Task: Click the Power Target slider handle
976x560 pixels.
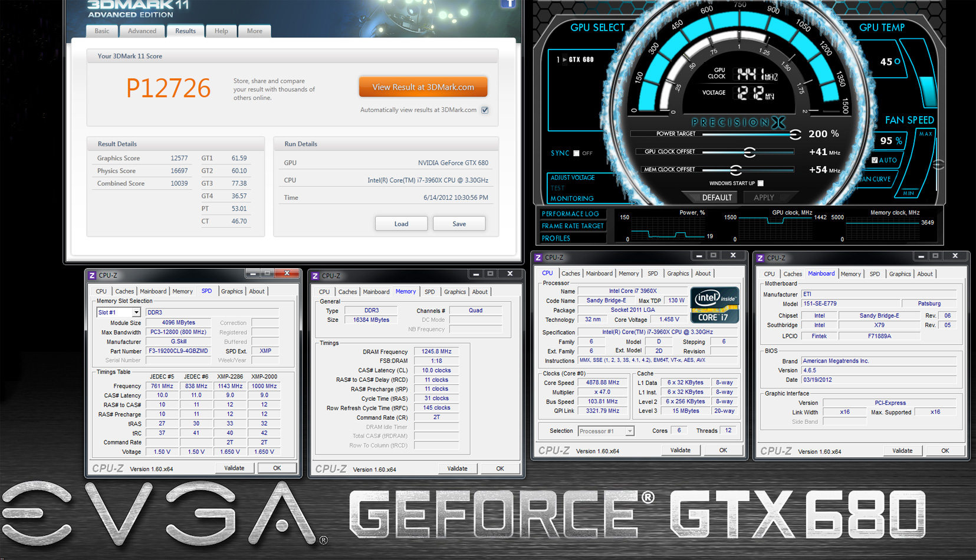Action: click(795, 134)
